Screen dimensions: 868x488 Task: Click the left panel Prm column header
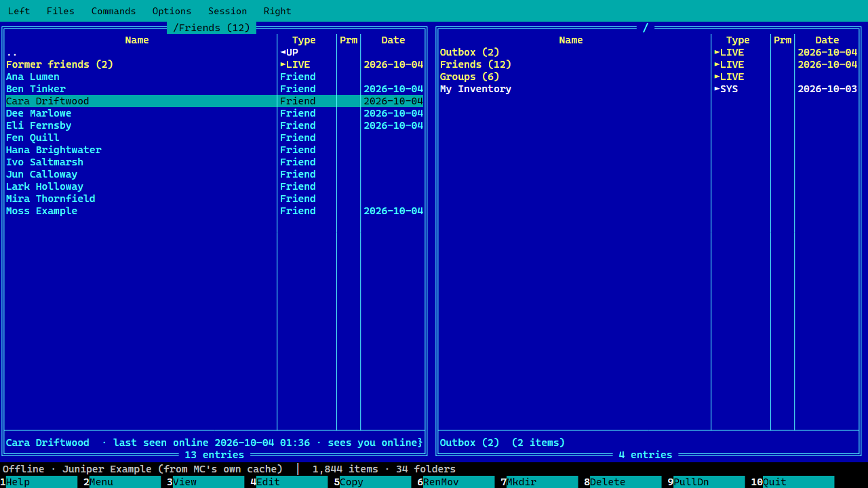[349, 40]
